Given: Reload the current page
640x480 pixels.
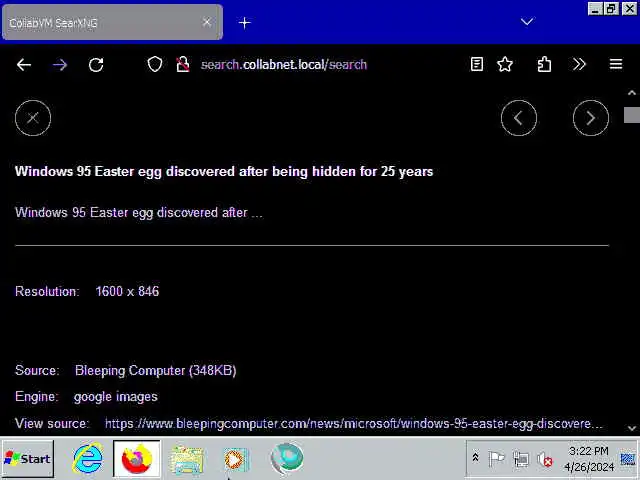Looking at the screenshot, I should click(x=96, y=64).
